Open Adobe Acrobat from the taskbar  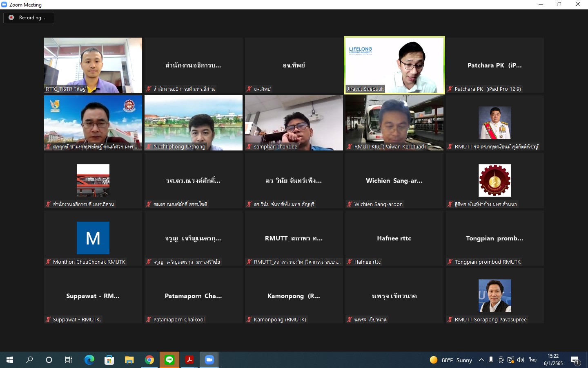point(189,360)
